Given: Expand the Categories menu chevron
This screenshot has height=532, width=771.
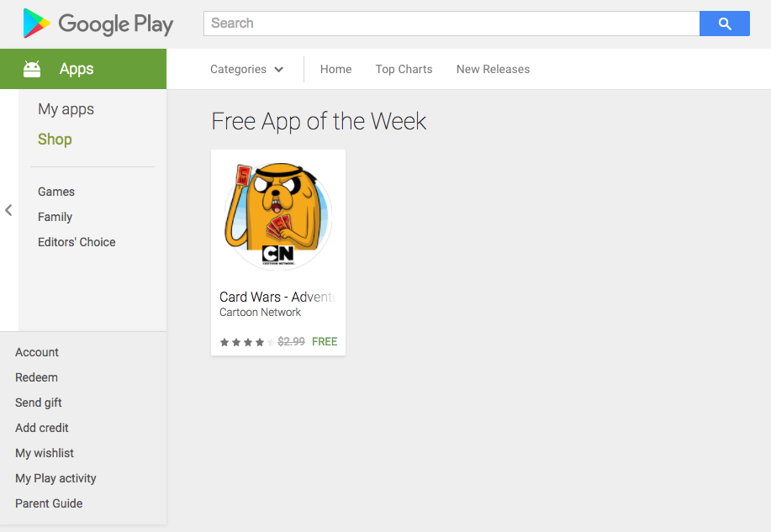Looking at the screenshot, I should point(278,70).
